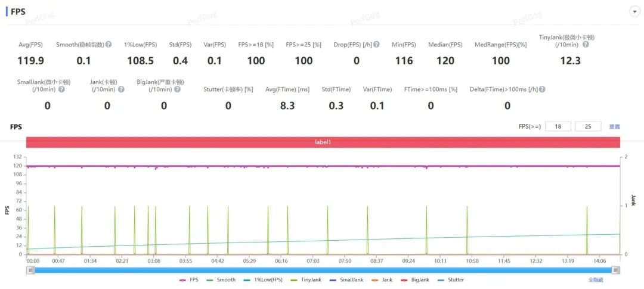Screen dimensions: 644x289
Task: Toggle SmallJank series in legend
Action: point(346,280)
